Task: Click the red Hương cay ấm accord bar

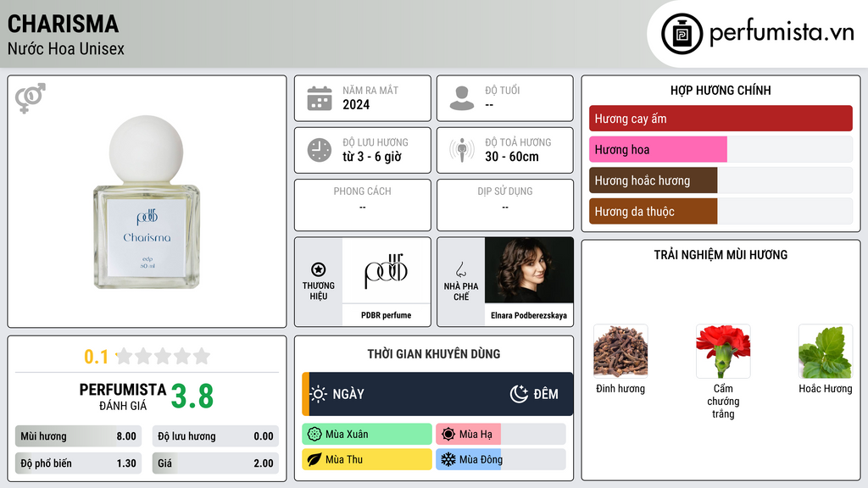Action: coord(721,119)
